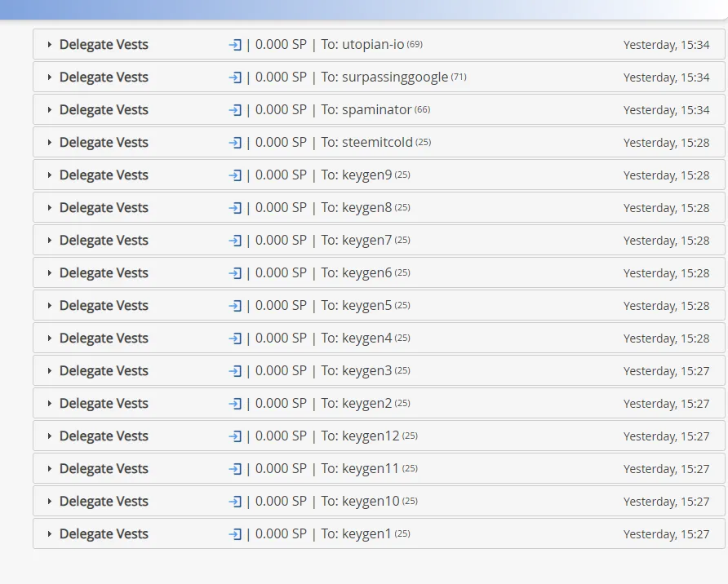This screenshot has width=728, height=584.
Task: Click the delegation arrow icon for keygen12
Action: [x=235, y=436]
